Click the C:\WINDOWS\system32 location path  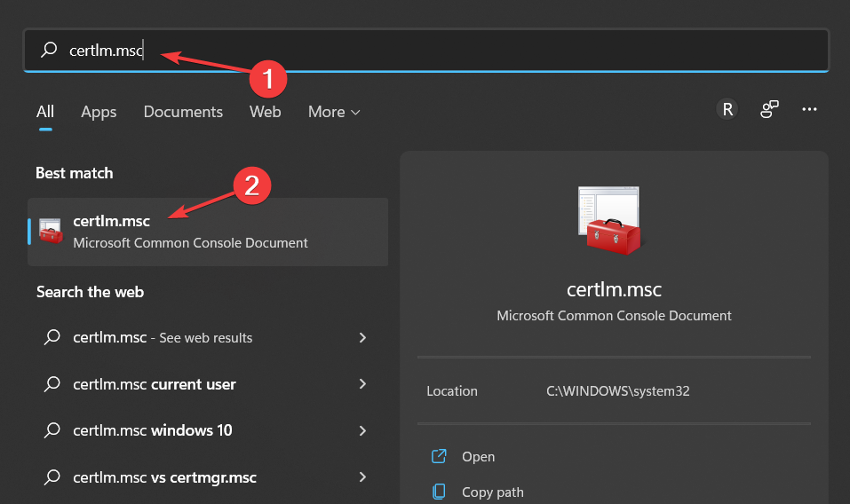point(618,390)
